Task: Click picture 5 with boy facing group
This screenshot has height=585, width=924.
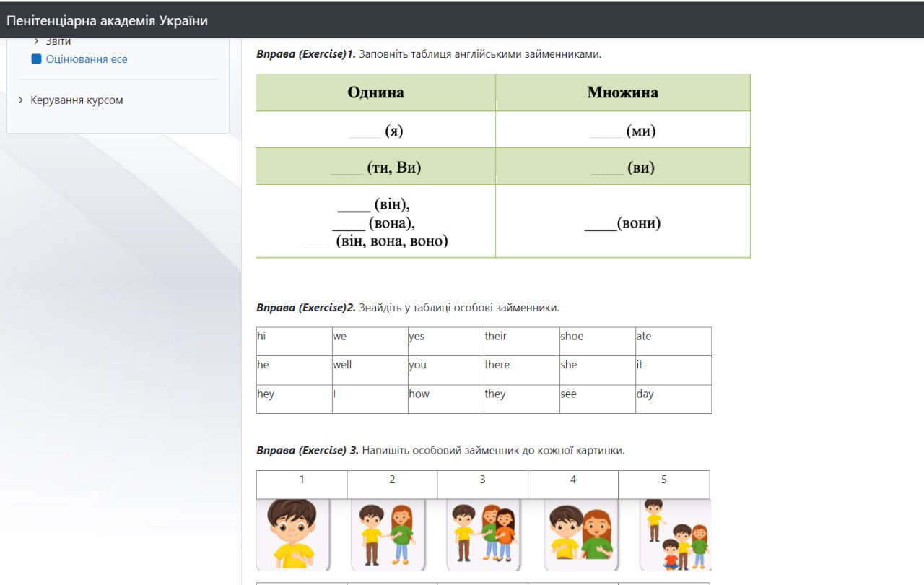Action: 674,534
